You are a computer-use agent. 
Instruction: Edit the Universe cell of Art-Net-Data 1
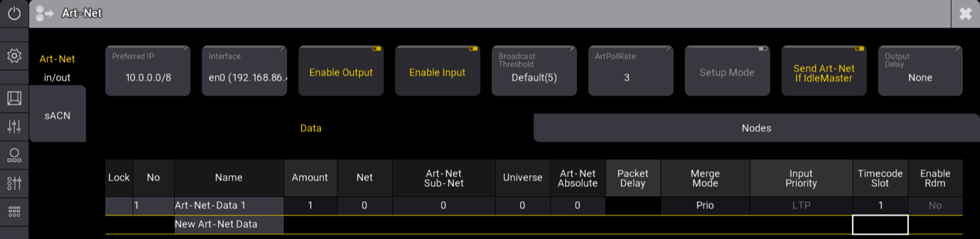point(522,205)
